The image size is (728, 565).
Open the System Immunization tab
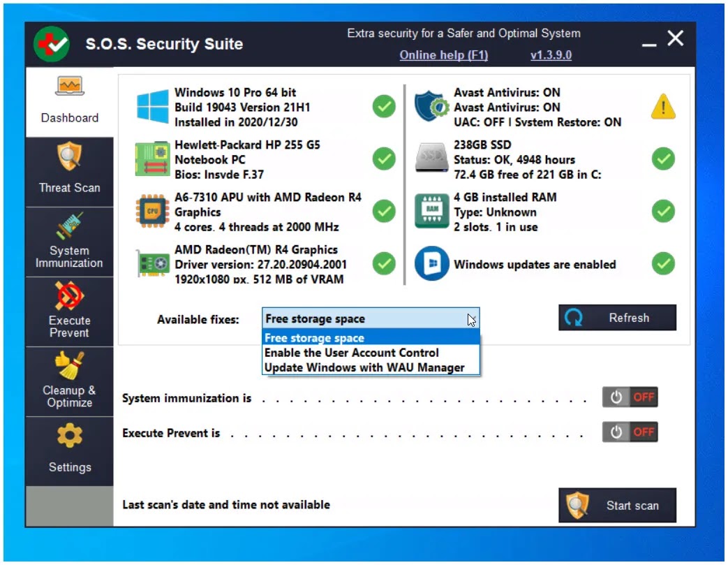70,242
